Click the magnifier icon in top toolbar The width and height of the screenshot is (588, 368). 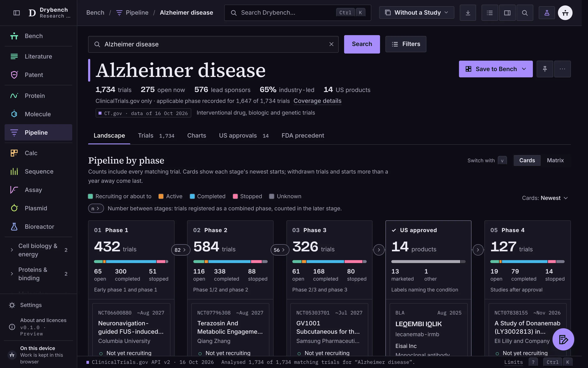(525, 13)
